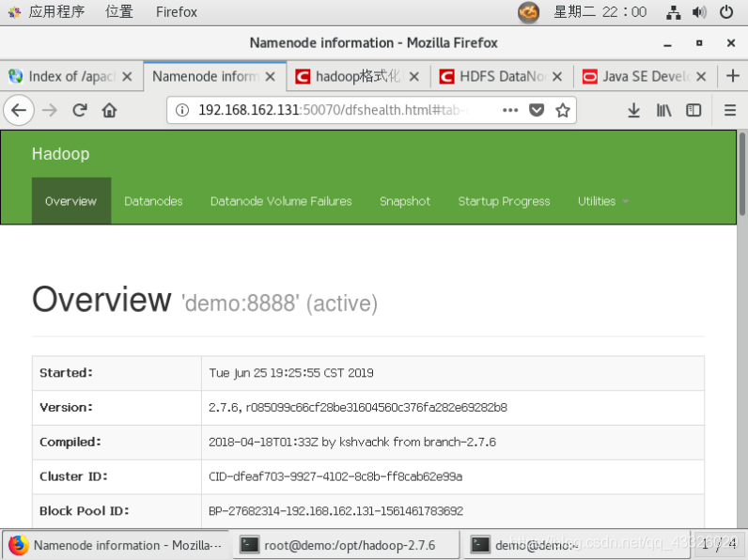Close the Java SE Development tab
748x560 pixels.
pos(701,76)
